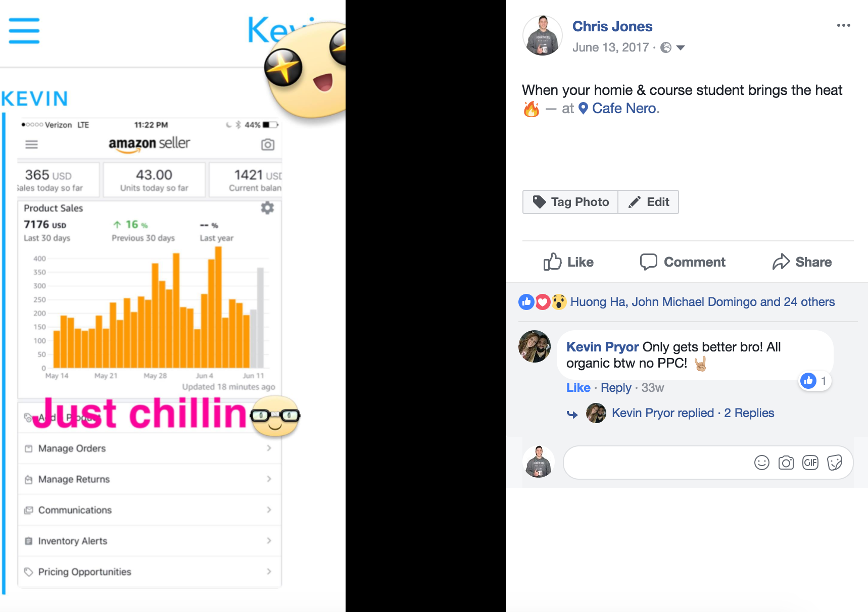
Task: Like the post by Chris Jones
Action: (568, 262)
